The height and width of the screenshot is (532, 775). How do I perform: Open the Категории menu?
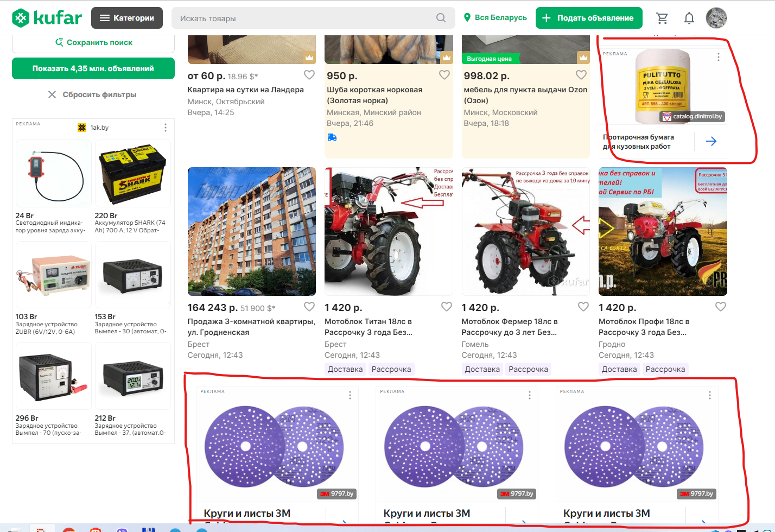click(127, 17)
